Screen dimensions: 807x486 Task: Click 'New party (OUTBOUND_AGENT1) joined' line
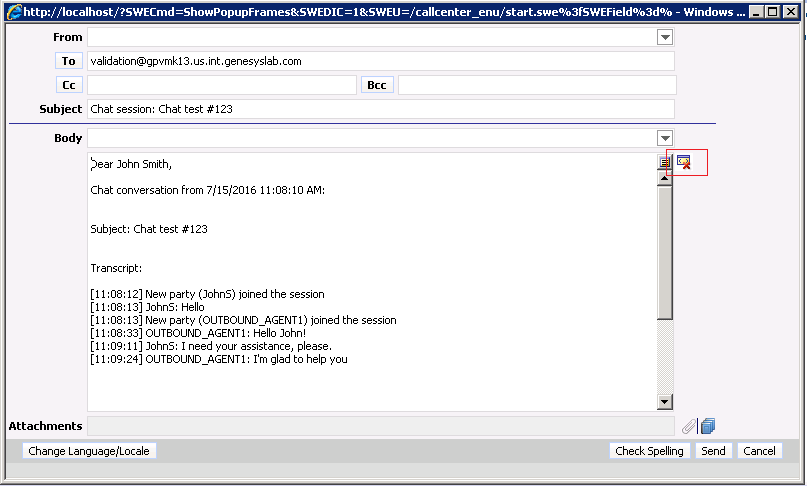pos(243,320)
